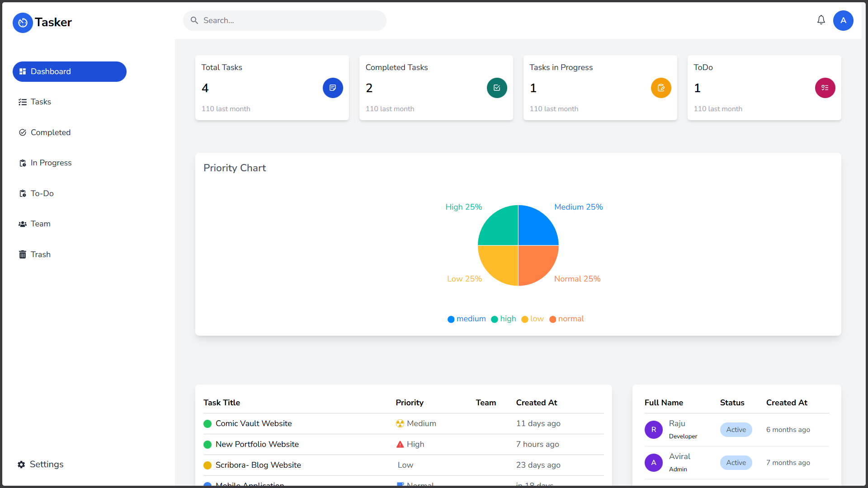
Task: Click into the Search input field
Action: tap(289, 21)
